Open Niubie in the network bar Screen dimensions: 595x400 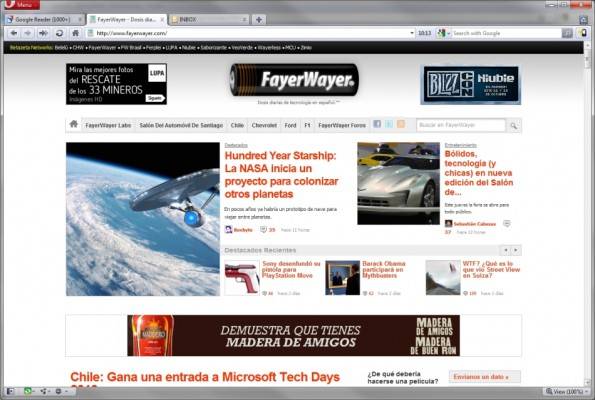pos(189,48)
